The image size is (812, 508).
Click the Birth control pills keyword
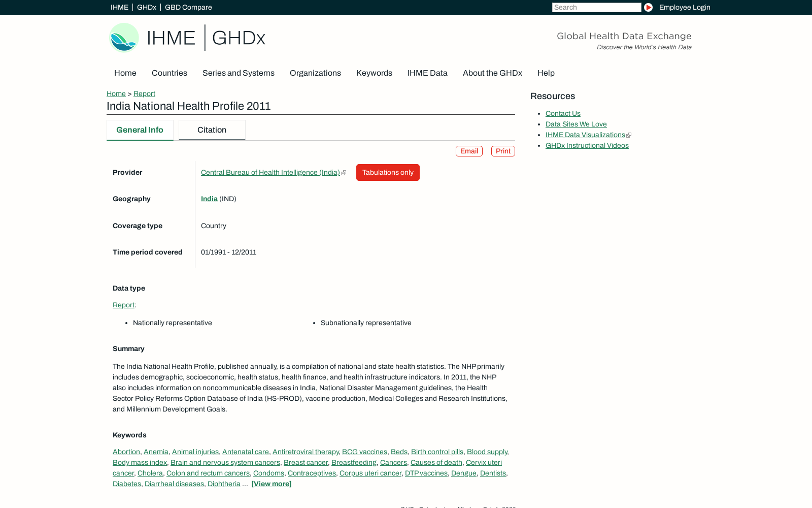coord(437,452)
